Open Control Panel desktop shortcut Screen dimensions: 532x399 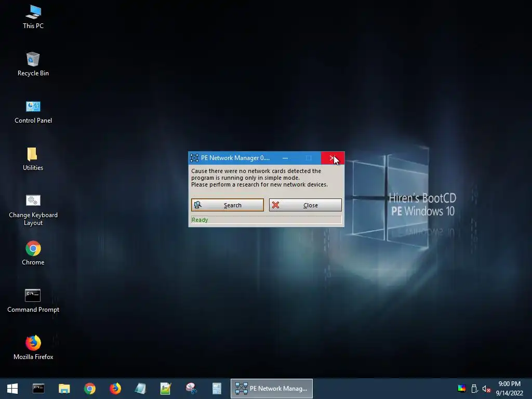coord(33,112)
